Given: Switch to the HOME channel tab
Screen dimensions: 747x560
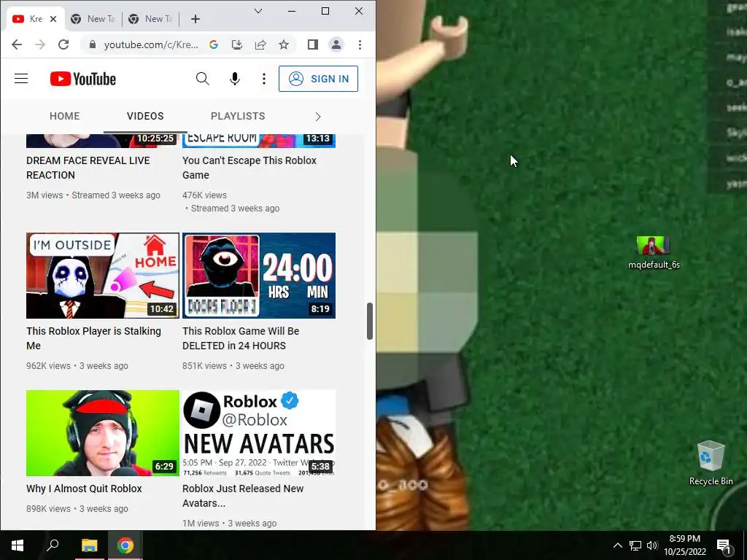Looking at the screenshot, I should tap(65, 116).
